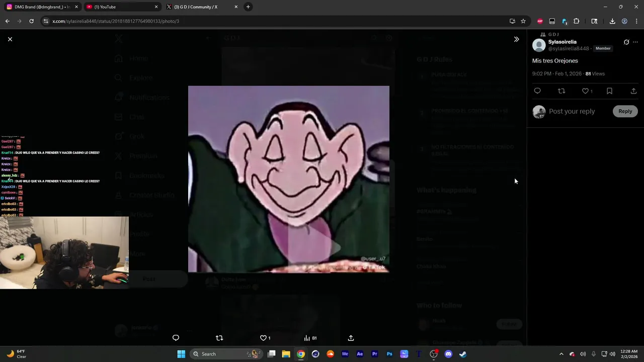Open Adobe Media Encoder from taskbar
The height and width of the screenshot is (362, 644).
pyautogui.click(x=345, y=354)
